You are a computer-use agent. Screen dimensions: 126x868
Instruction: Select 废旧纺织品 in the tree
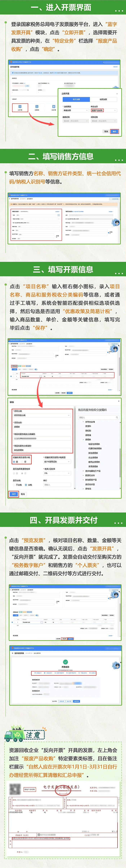pos(90,484)
